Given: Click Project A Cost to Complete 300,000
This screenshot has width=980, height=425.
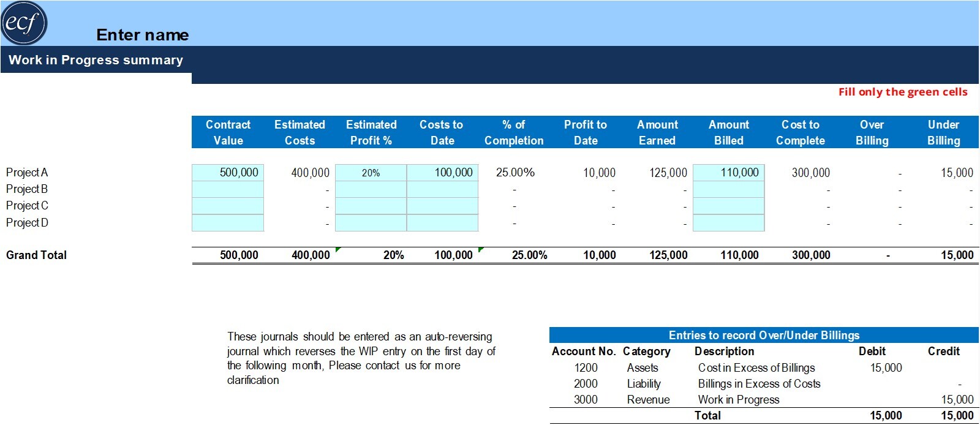Looking at the screenshot, I should point(811,173).
